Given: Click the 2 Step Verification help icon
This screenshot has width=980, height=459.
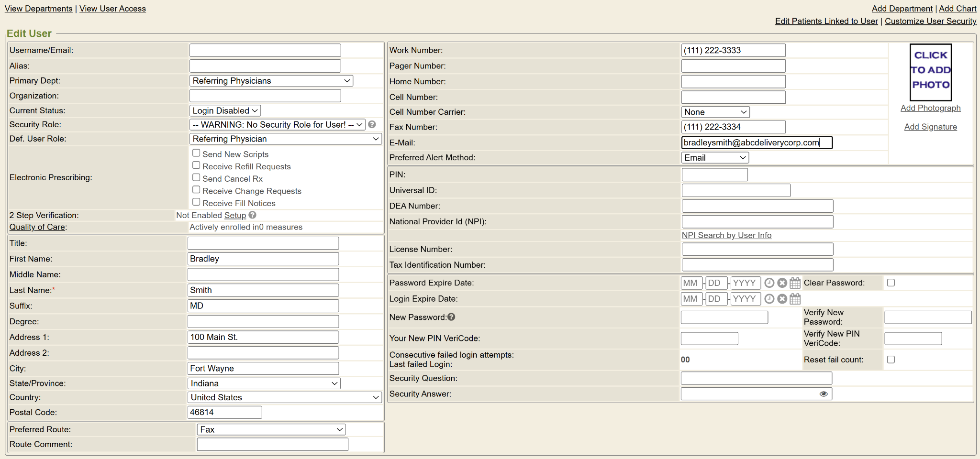Looking at the screenshot, I should [x=252, y=215].
